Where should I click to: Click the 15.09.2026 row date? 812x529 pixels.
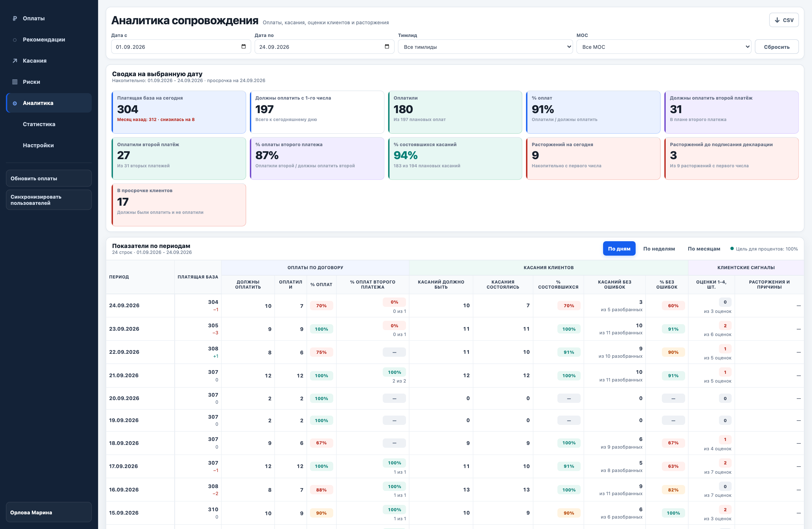[x=124, y=513]
